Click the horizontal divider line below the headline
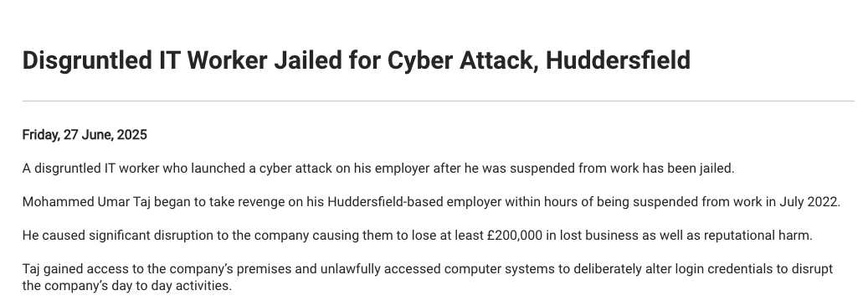This screenshot has width=868, height=306. pyautogui.click(x=439, y=101)
